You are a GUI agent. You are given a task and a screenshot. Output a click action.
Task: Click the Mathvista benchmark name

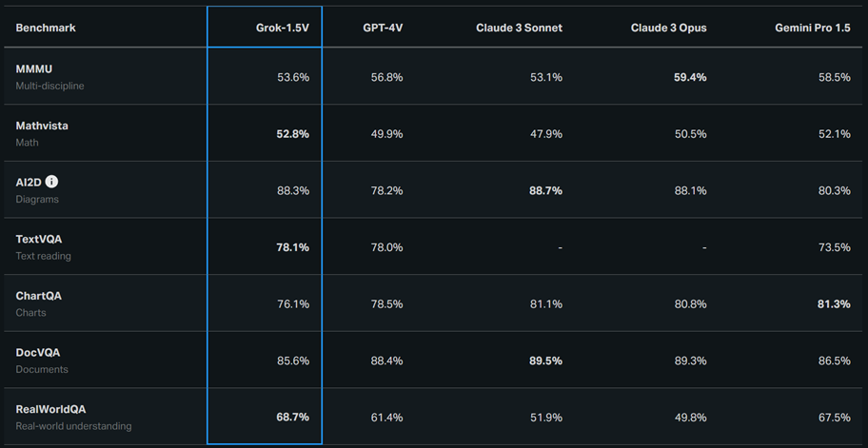42,126
